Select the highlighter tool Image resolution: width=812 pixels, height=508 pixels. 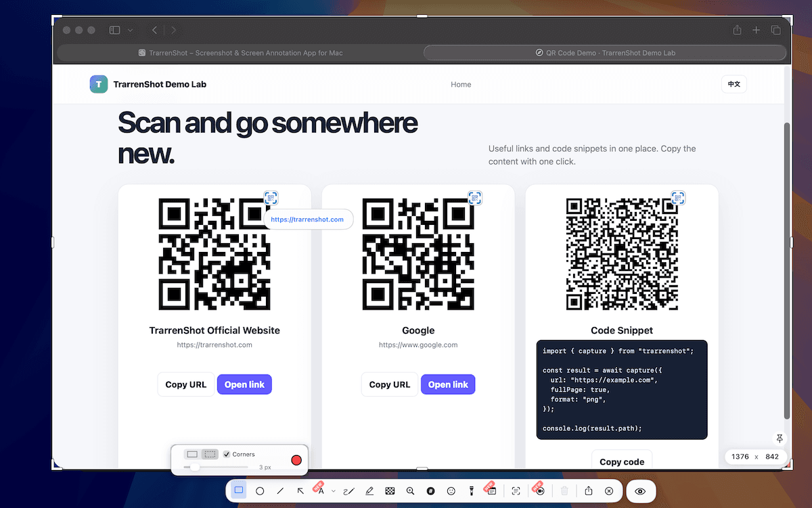(x=369, y=490)
